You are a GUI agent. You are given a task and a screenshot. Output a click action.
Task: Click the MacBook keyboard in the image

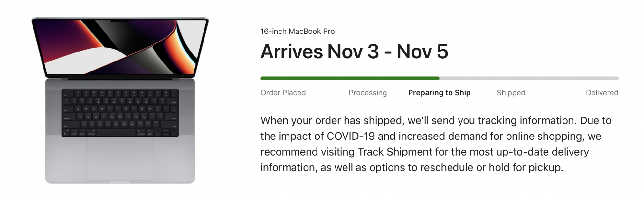click(120, 113)
